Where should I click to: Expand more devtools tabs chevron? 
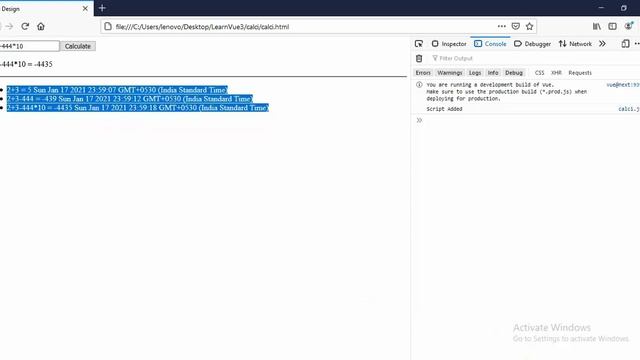click(x=602, y=44)
